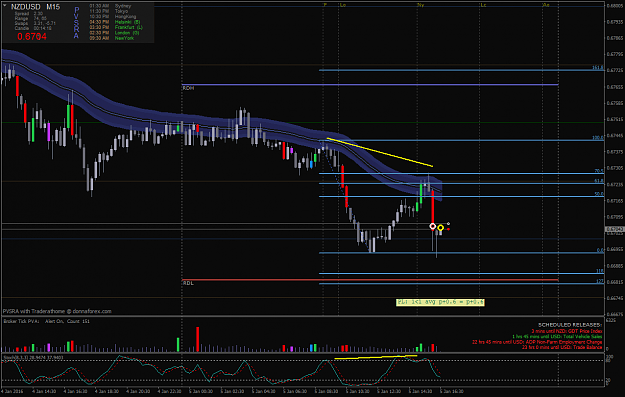Image resolution: width=625 pixels, height=397 pixels.
Task: Click the yellow PL avg text box
Action: [440, 302]
